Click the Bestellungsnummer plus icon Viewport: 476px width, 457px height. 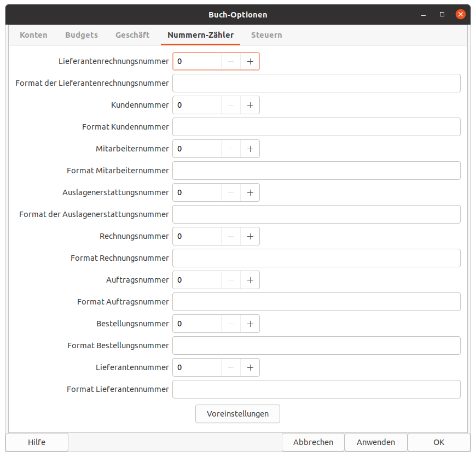pyautogui.click(x=250, y=324)
